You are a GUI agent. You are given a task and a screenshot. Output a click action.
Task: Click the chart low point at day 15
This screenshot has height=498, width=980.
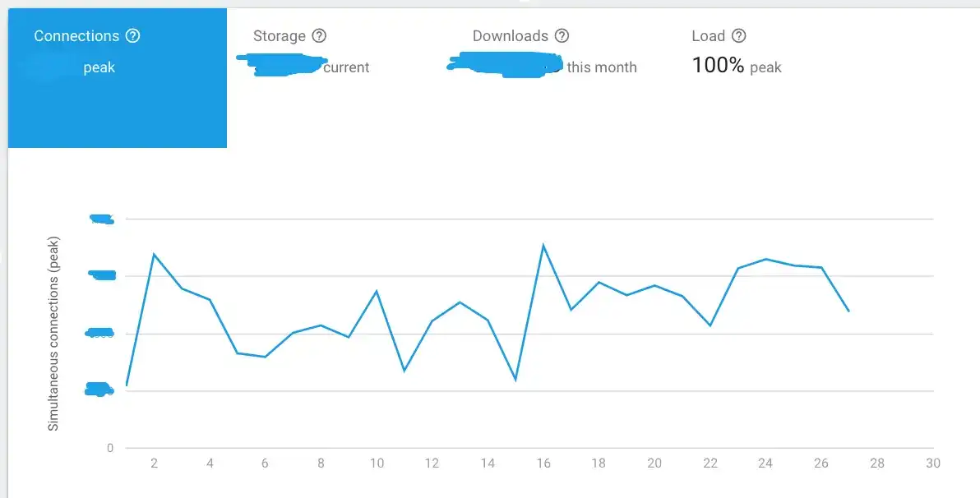[x=515, y=380]
